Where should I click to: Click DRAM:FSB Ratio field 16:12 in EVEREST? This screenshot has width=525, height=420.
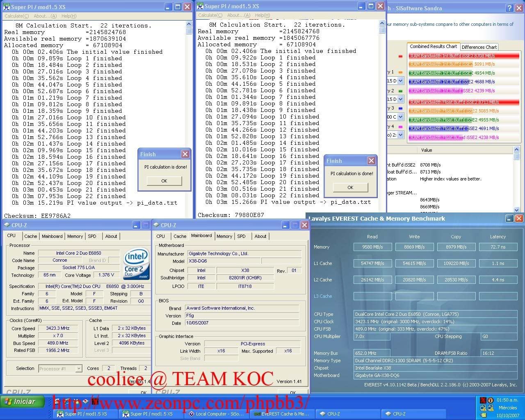(499, 353)
